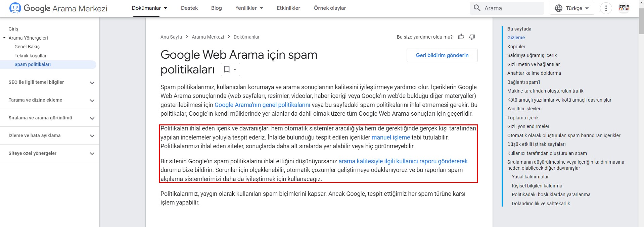This screenshot has height=227, width=644.
Task: Jump to Bağlantı spam'i section
Action: [x=523, y=82]
